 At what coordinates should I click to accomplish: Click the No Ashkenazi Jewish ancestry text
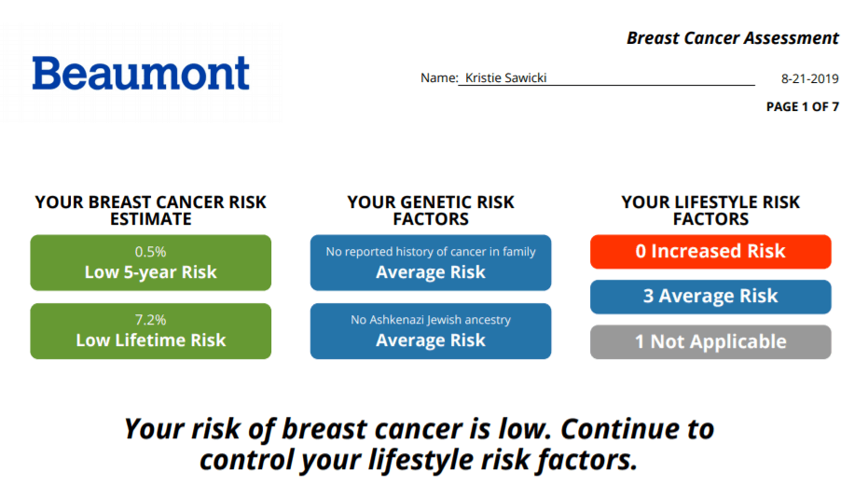click(431, 320)
